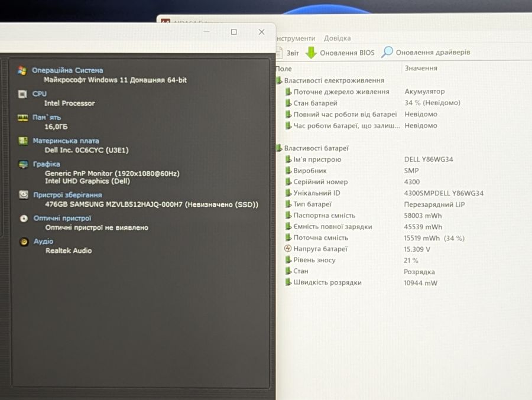Minimize the dark system info window

(x=207, y=31)
